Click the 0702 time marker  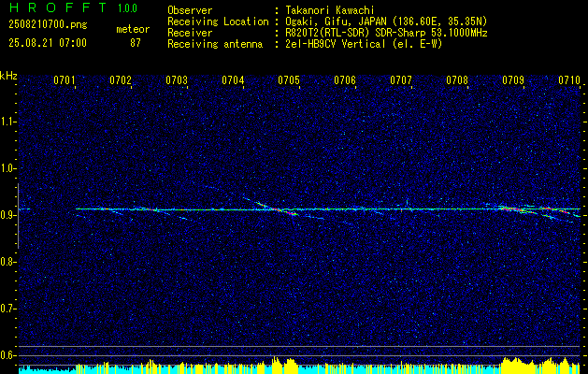[x=121, y=80]
